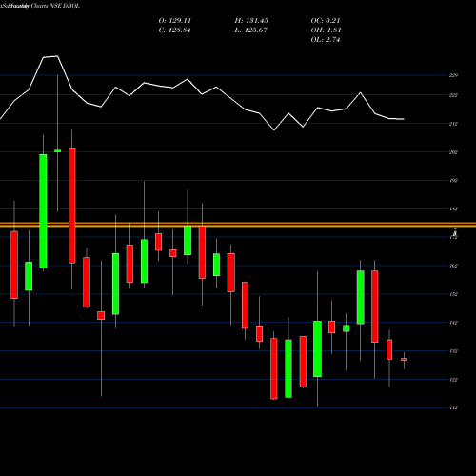This screenshot has height=476, width=476.
Task: Click the 222 price axis label
Action: click(x=453, y=95)
